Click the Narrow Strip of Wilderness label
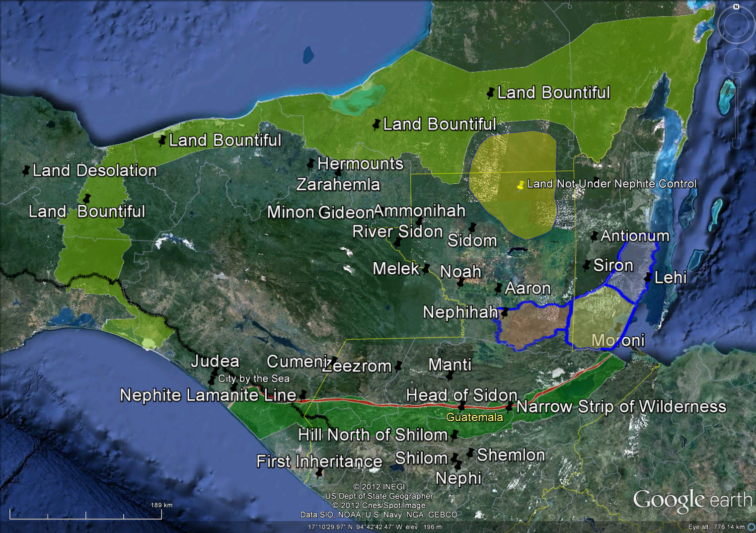This screenshot has width=756, height=533. pyautogui.click(x=621, y=407)
